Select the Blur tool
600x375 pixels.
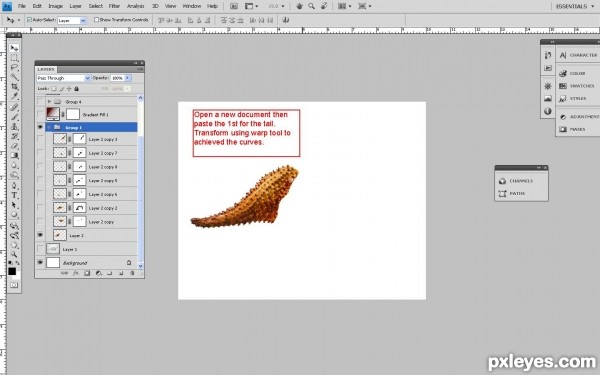14,165
